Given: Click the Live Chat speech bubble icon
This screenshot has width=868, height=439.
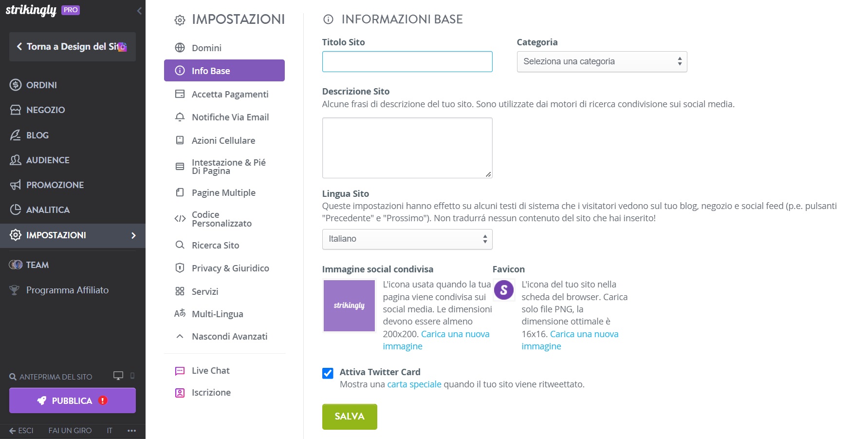Looking at the screenshot, I should coord(180,371).
